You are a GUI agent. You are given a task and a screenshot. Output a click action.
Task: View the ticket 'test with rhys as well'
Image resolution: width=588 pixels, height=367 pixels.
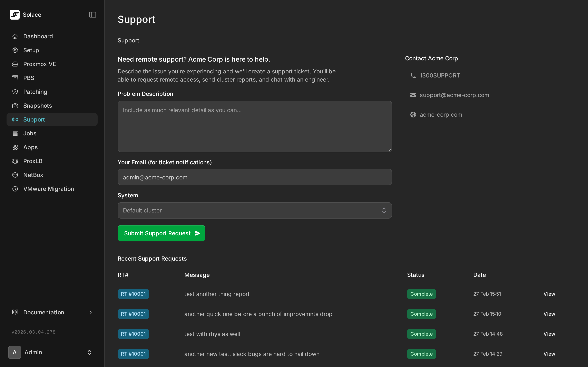point(549,334)
